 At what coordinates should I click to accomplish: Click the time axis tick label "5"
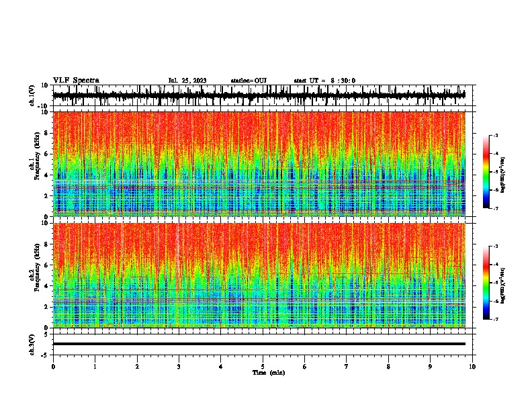point(263,367)
